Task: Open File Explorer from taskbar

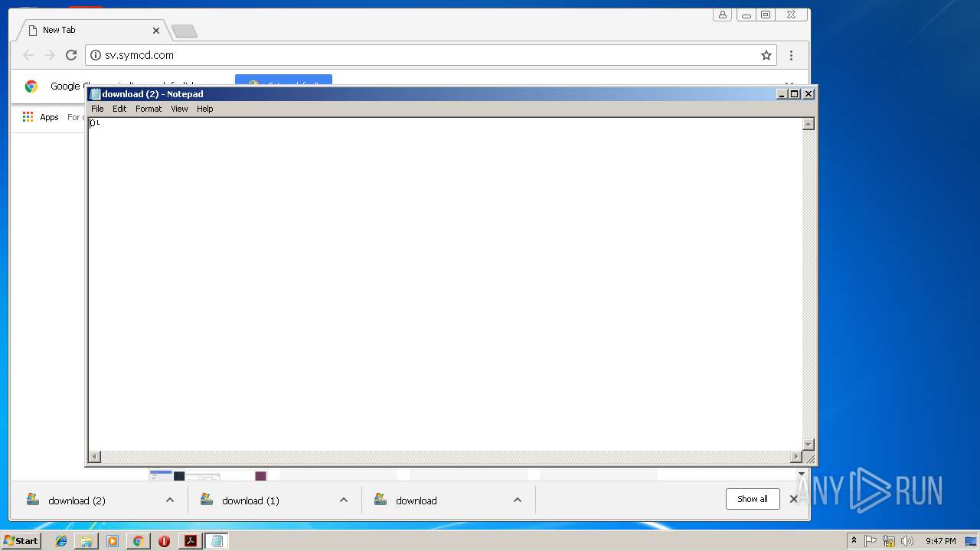Action: pyautogui.click(x=87, y=541)
